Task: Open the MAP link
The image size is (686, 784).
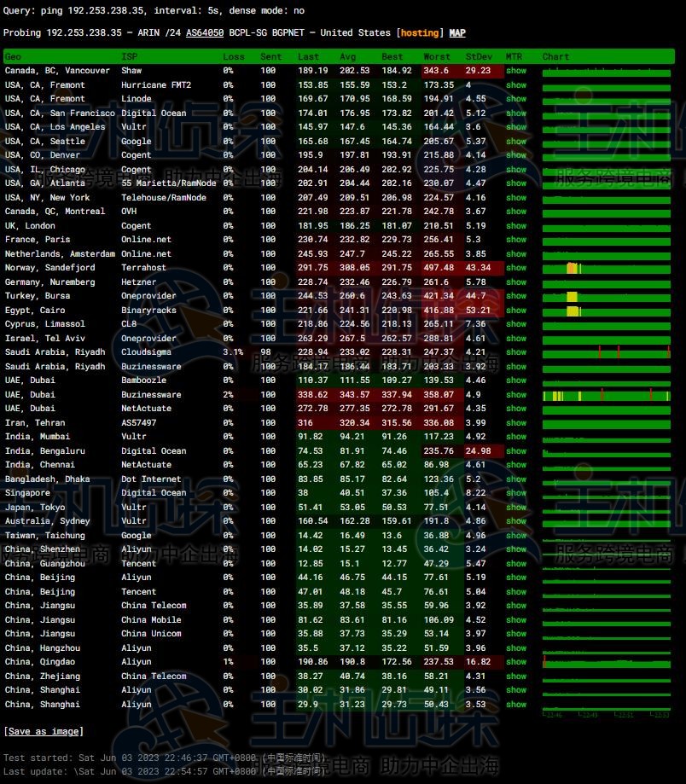Action: (457, 32)
